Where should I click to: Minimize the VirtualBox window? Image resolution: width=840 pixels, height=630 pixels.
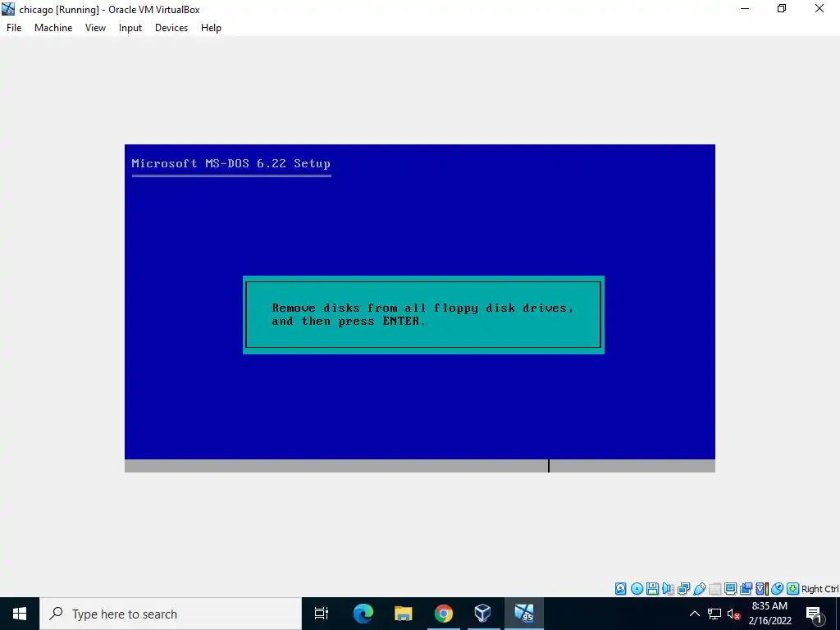[x=745, y=8]
